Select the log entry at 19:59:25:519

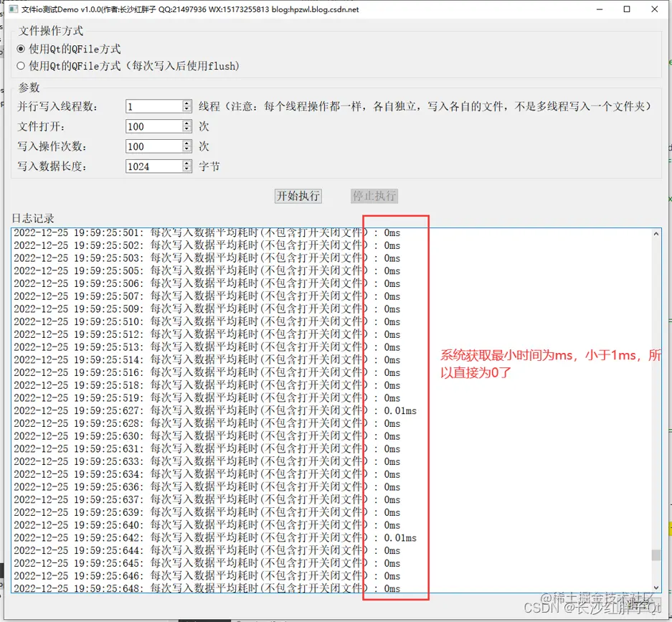(207, 397)
